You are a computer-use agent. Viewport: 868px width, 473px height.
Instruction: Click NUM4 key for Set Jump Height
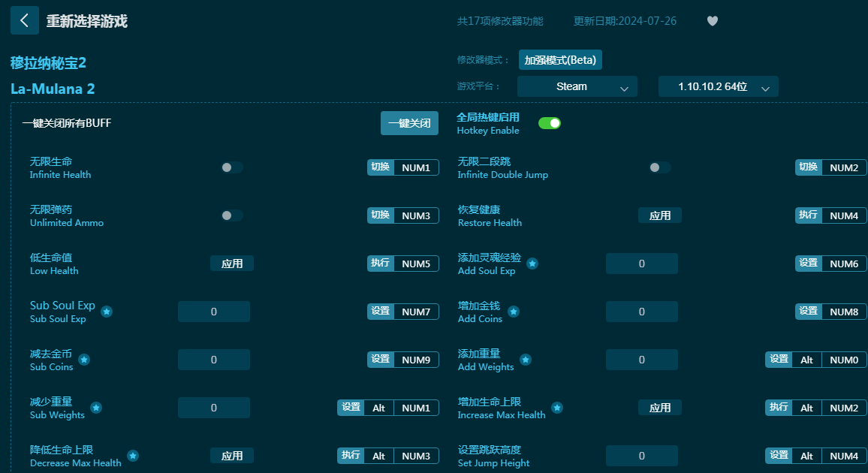tap(844, 456)
